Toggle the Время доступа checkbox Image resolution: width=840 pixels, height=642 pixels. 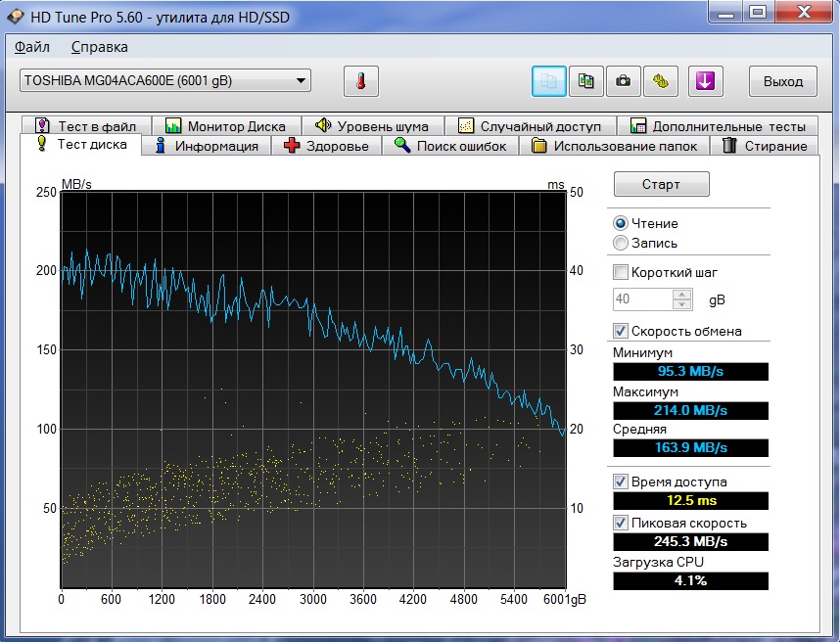click(x=621, y=481)
